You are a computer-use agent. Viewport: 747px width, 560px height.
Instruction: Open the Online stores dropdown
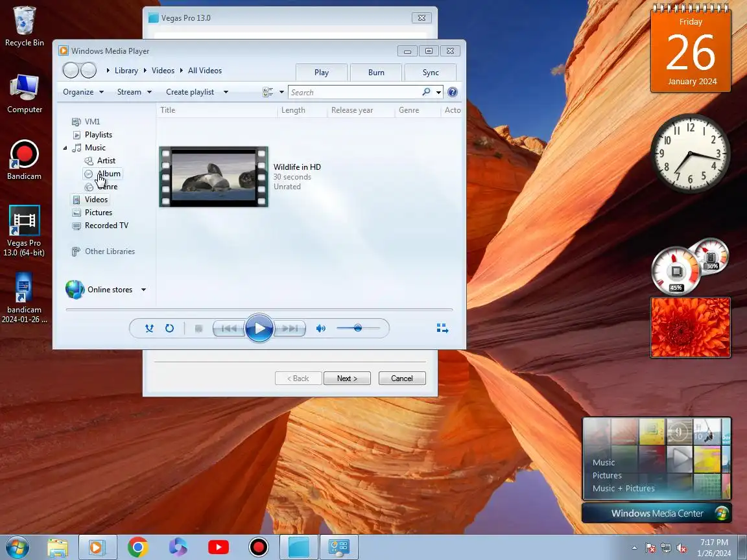point(143,290)
